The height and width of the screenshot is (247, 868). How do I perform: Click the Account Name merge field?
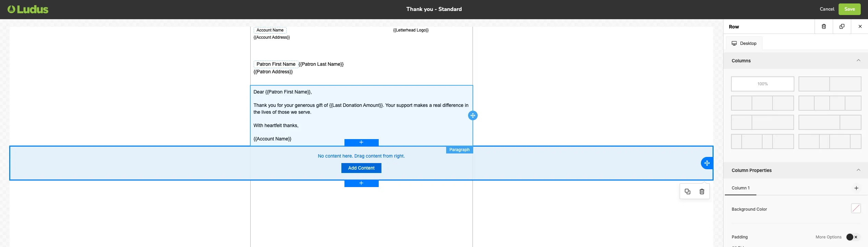pyautogui.click(x=270, y=30)
